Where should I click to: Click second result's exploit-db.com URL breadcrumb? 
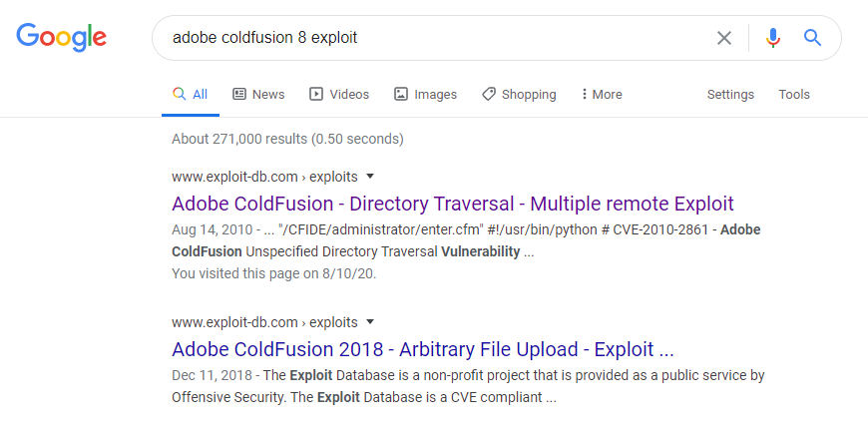coord(264,322)
